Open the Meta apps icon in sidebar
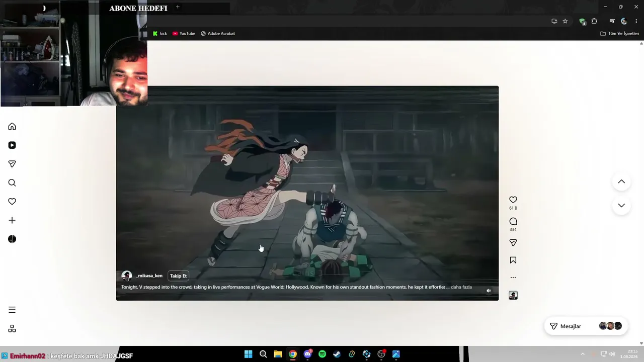 (x=12, y=329)
